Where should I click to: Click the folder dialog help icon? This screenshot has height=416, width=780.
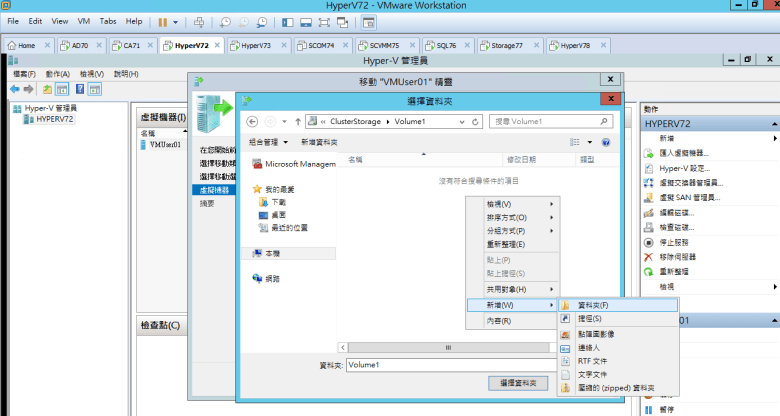606,143
